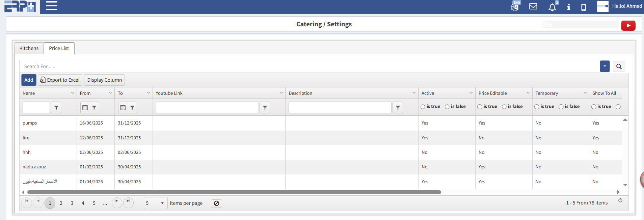Switch to the Kitchens tab
Image resolution: width=644 pixels, height=220 pixels.
click(x=29, y=48)
